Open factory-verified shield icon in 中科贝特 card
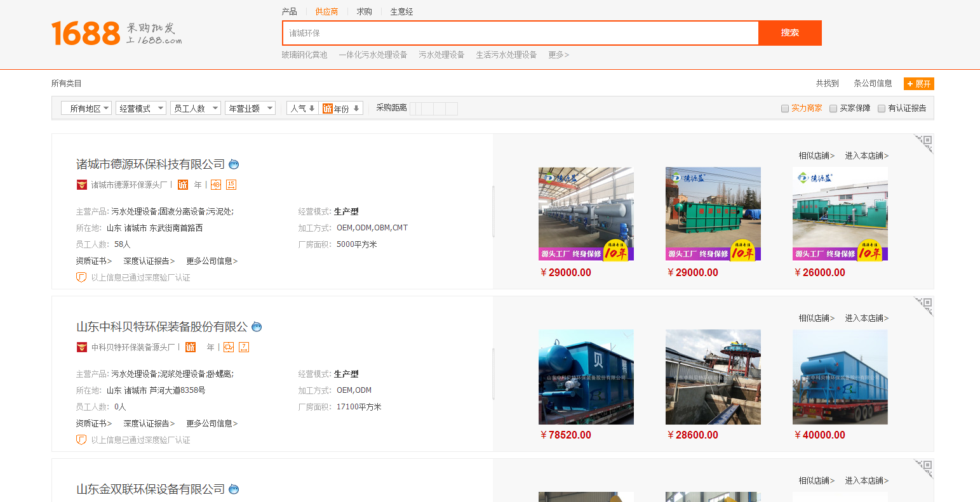Image resolution: width=980 pixels, height=502 pixels. coord(81,440)
